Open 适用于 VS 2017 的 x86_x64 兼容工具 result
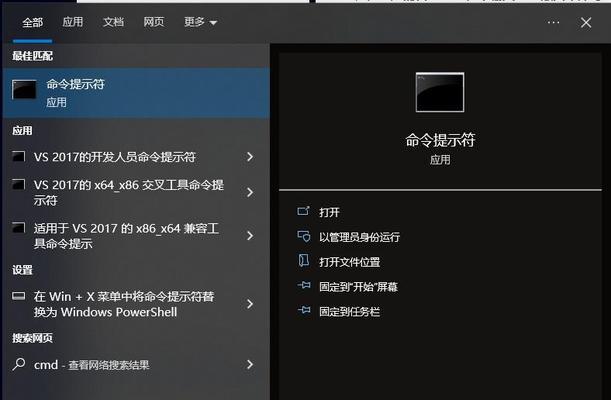The image size is (611, 400). pos(126,236)
